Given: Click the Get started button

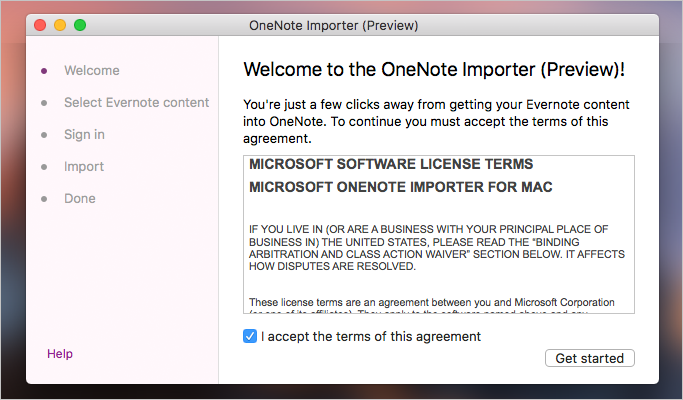Looking at the screenshot, I should (589, 358).
